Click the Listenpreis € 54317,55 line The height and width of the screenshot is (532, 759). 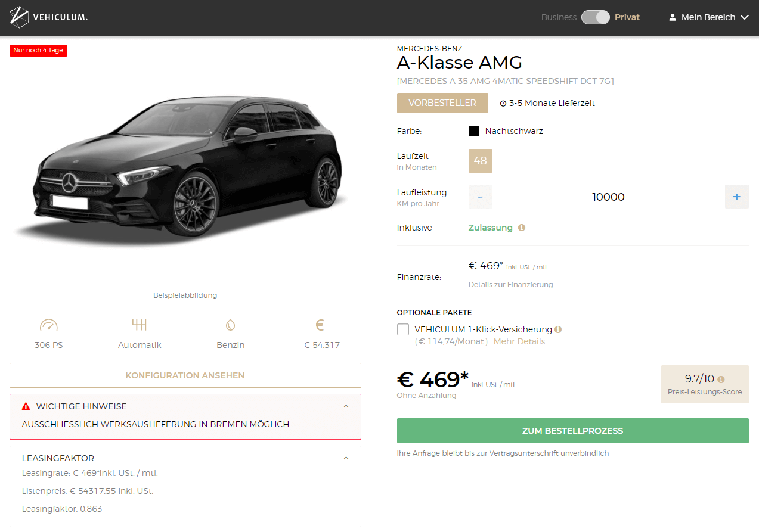coord(88,491)
